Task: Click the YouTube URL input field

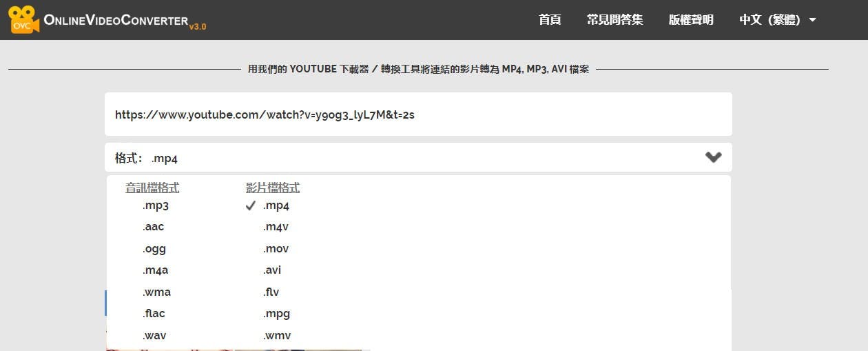Action: (418, 114)
